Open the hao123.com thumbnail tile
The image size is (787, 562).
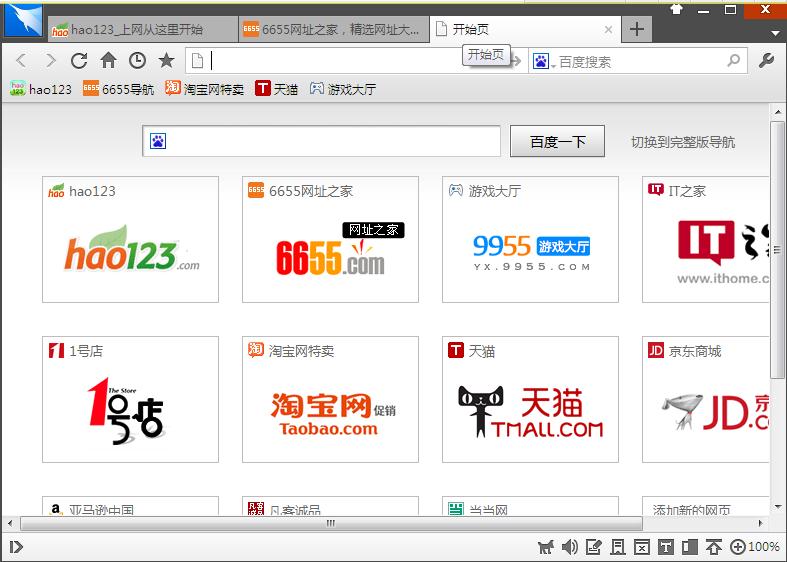130,239
